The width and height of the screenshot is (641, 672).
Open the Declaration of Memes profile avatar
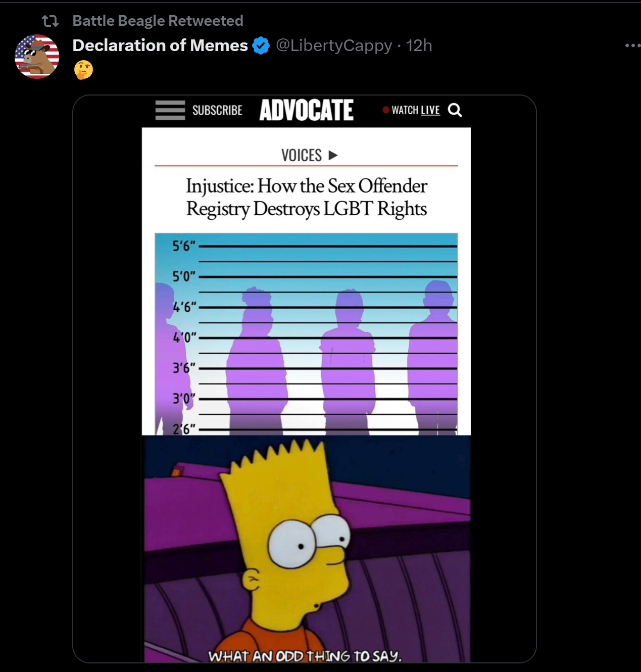tap(37, 57)
